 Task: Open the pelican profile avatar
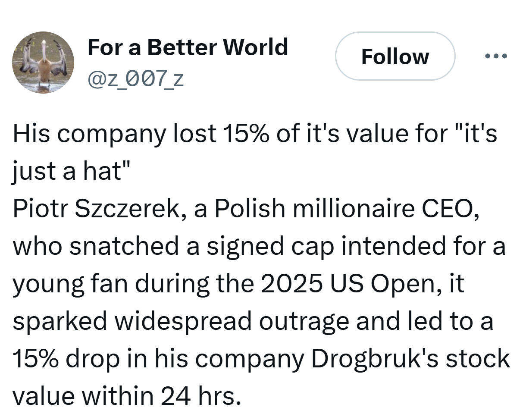click(x=43, y=62)
